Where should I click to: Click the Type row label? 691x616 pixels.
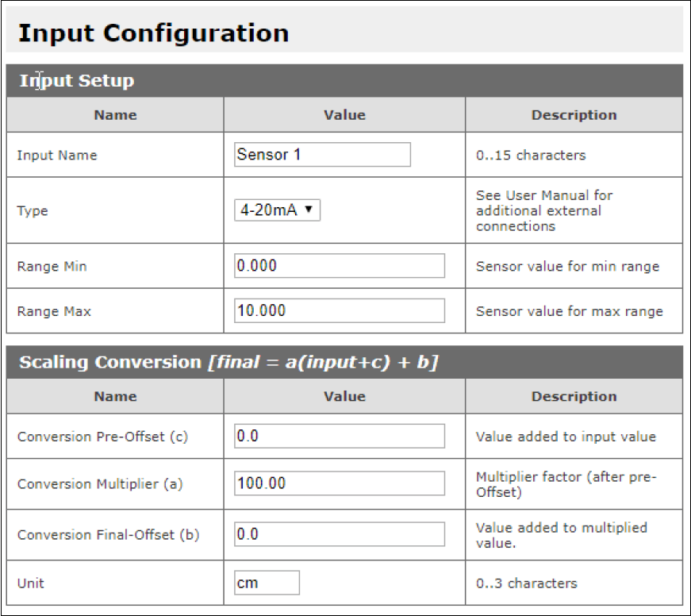click(33, 211)
